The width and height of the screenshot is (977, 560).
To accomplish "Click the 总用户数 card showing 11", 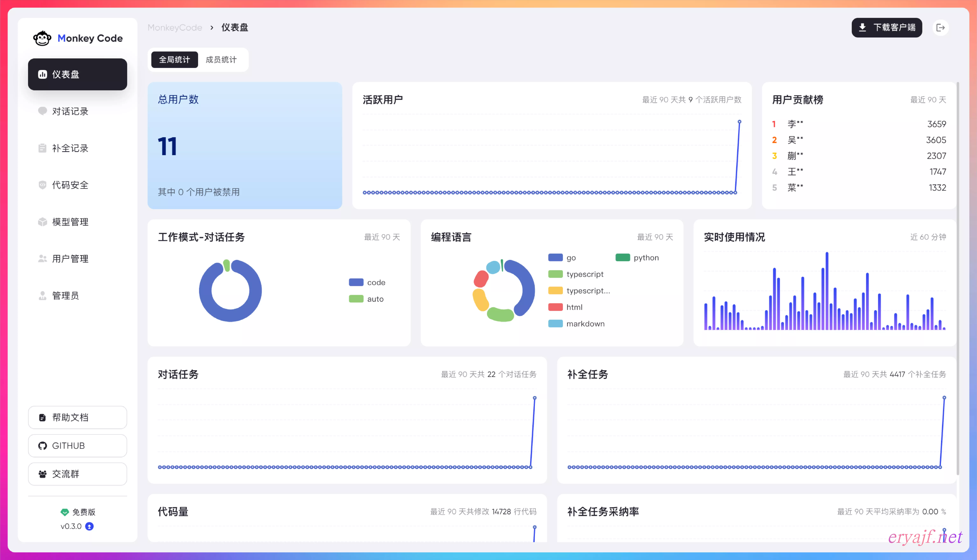I will pyautogui.click(x=245, y=145).
